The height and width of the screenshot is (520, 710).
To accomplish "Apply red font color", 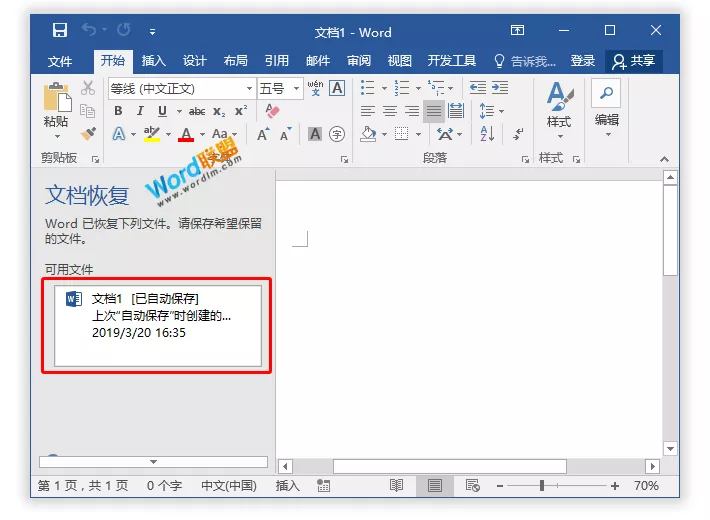I will click(186, 134).
